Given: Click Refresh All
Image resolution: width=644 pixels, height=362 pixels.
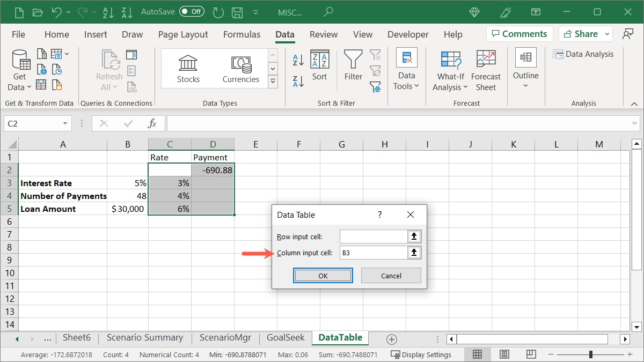Looking at the screenshot, I should tap(109, 70).
